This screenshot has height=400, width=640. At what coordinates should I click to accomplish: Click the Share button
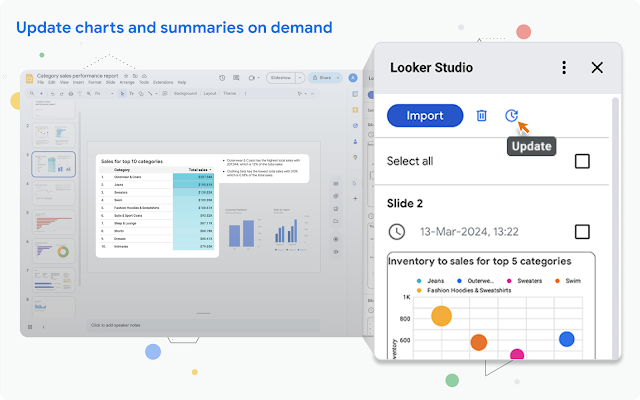click(322, 78)
